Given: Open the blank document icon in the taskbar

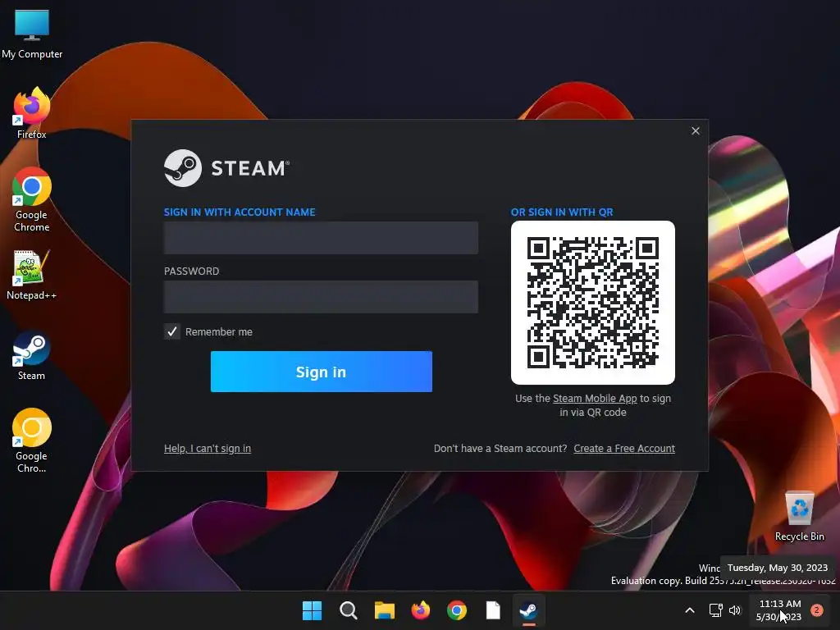Looking at the screenshot, I should click(x=493, y=610).
